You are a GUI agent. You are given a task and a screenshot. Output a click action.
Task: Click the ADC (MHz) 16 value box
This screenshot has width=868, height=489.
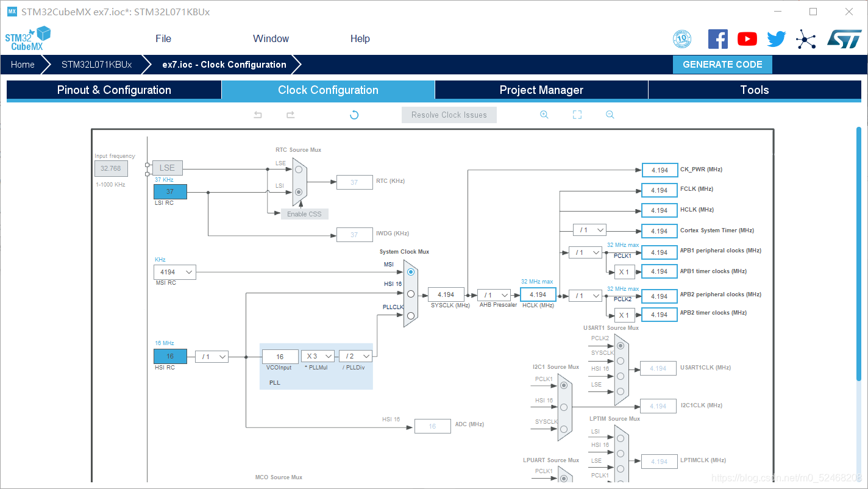pyautogui.click(x=432, y=426)
